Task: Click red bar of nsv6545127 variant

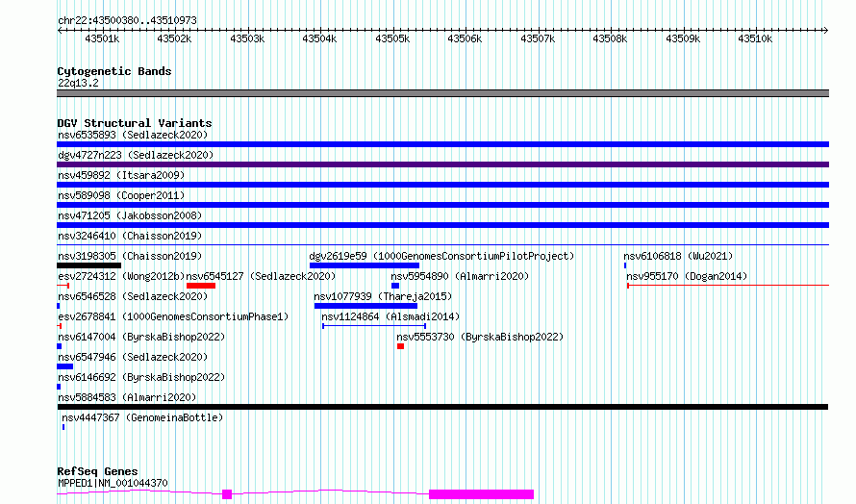Action: (201, 286)
